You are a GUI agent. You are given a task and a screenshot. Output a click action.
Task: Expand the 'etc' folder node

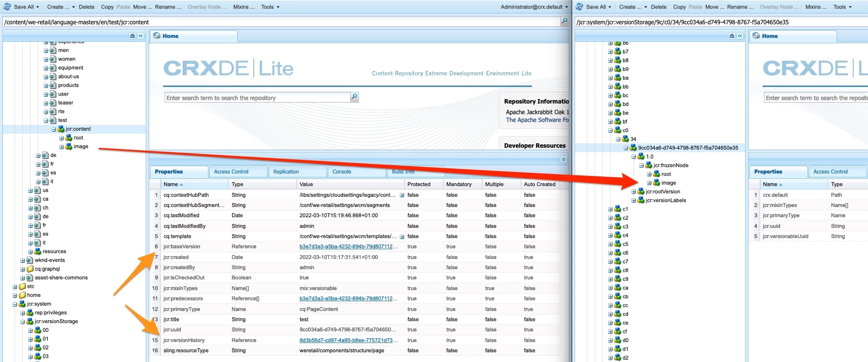[x=15, y=287]
